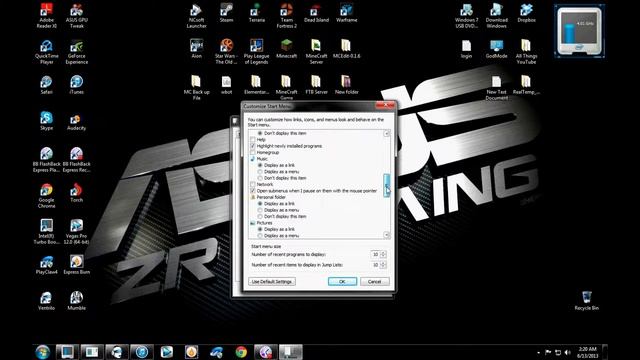Click the options list scrollbar thumb
Screen dimensions: 640x360
[x=387, y=185]
